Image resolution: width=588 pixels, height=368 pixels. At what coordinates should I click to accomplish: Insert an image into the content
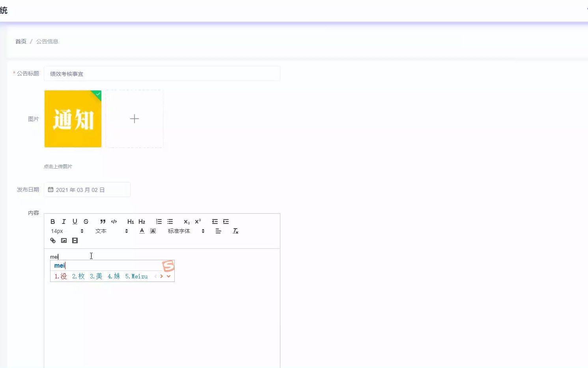[x=64, y=240]
